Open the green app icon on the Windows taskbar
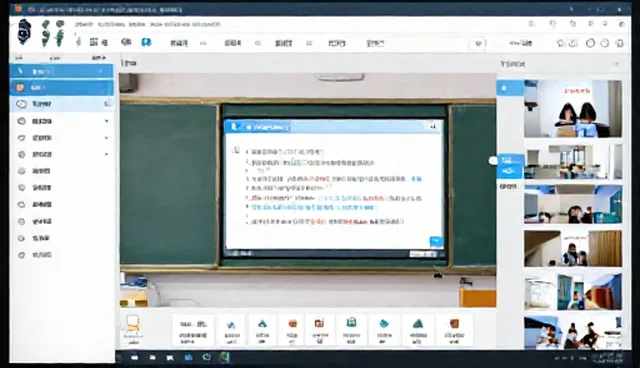The image size is (640, 368). (x=224, y=357)
